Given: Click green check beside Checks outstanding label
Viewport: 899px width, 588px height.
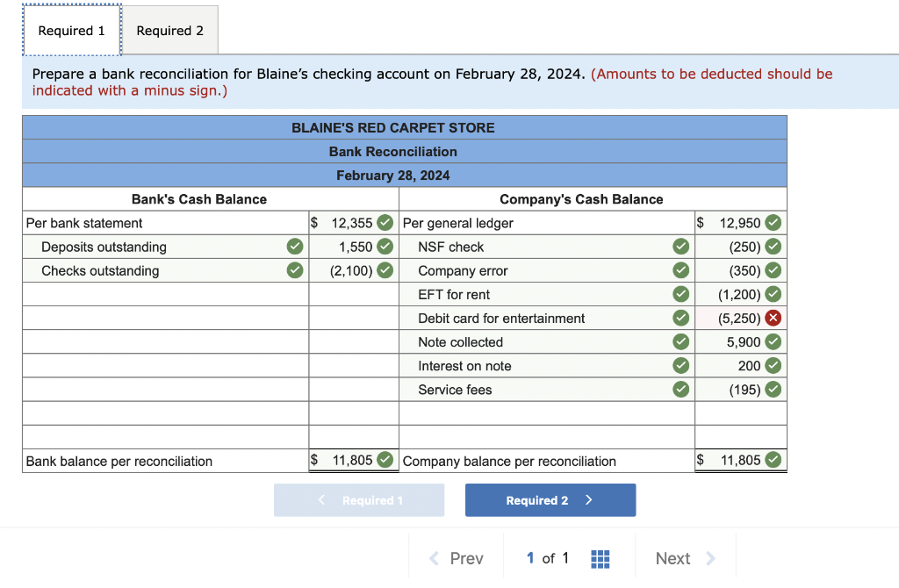Looking at the screenshot, I should [x=295, y=270].
